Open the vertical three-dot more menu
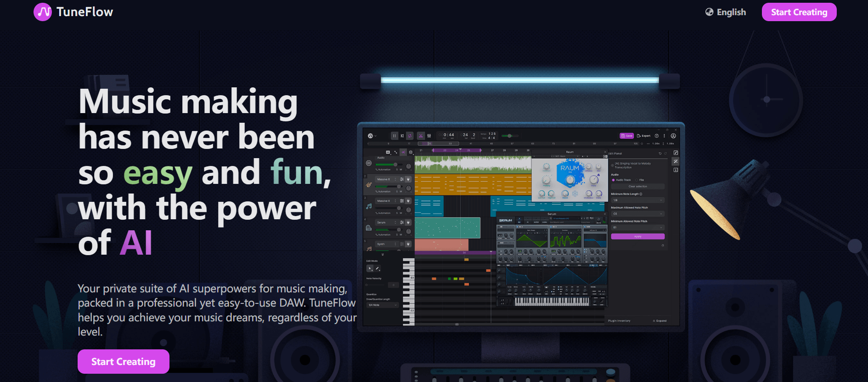868x382 pixels. click(664, 136)
